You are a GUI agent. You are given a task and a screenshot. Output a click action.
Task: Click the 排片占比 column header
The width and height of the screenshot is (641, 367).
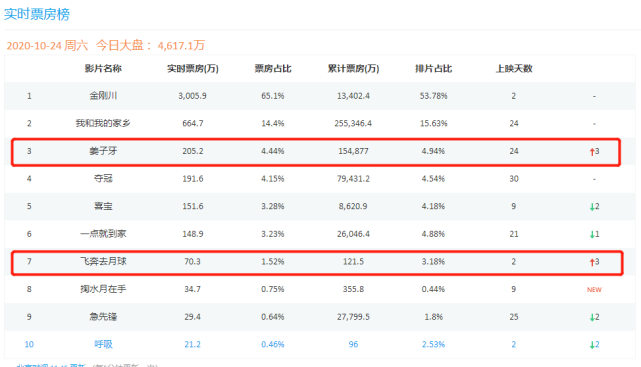point(433,69)
